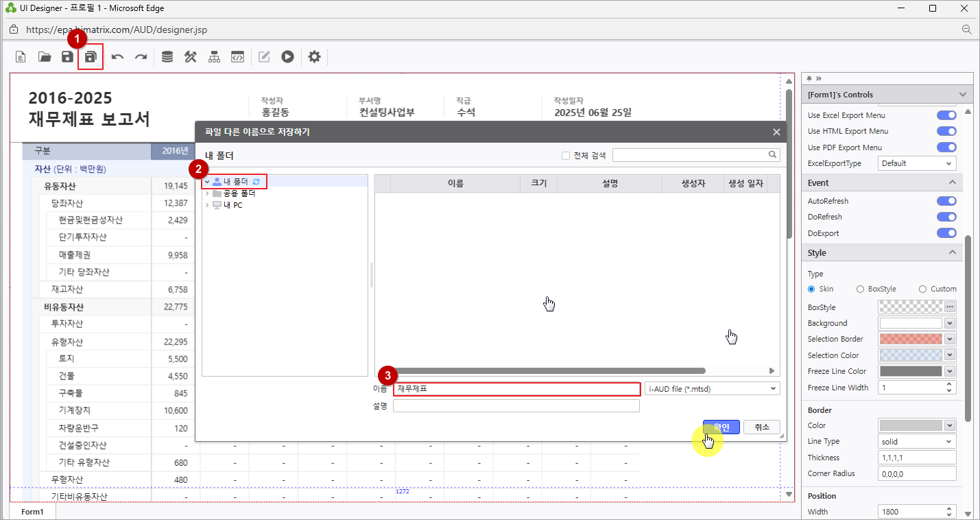Click the Save disk icon in toolbar
This screenshot has width=980, height=520.
[67, 57]
